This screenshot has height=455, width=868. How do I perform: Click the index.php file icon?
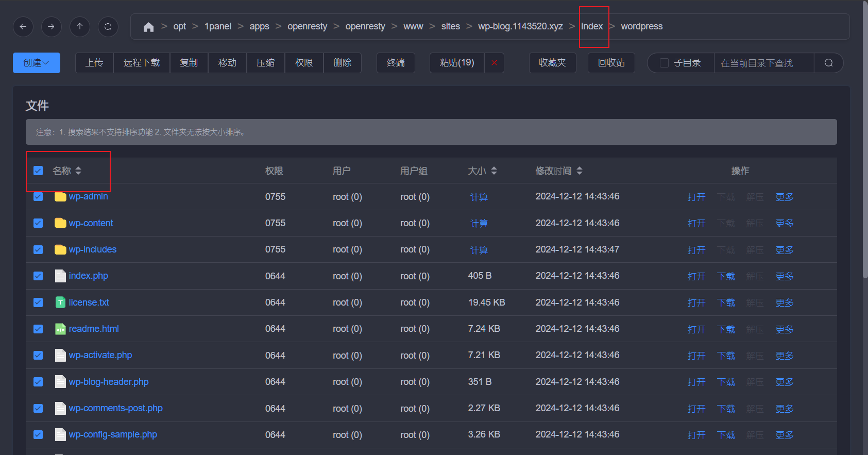tap(60, 276)
